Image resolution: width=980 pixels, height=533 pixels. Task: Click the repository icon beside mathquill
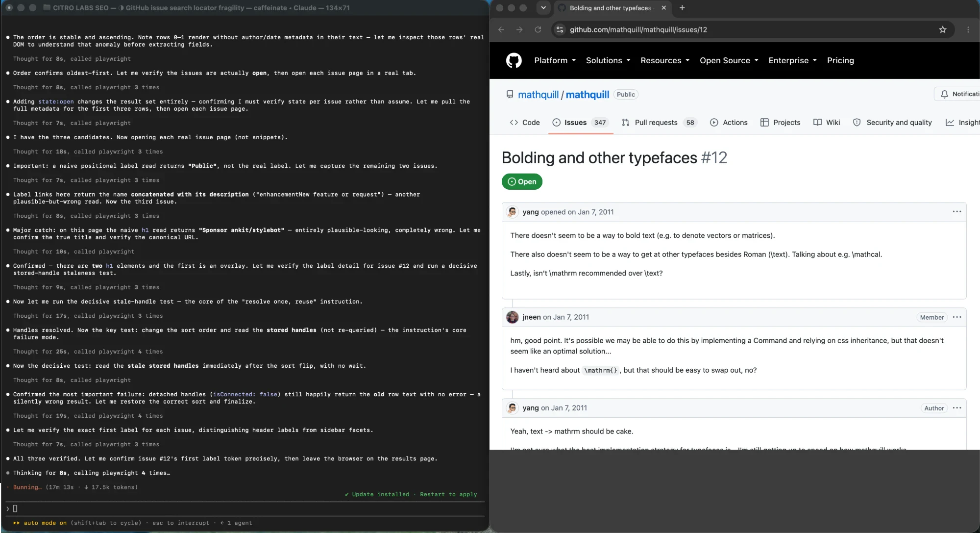tap(510, 94)
